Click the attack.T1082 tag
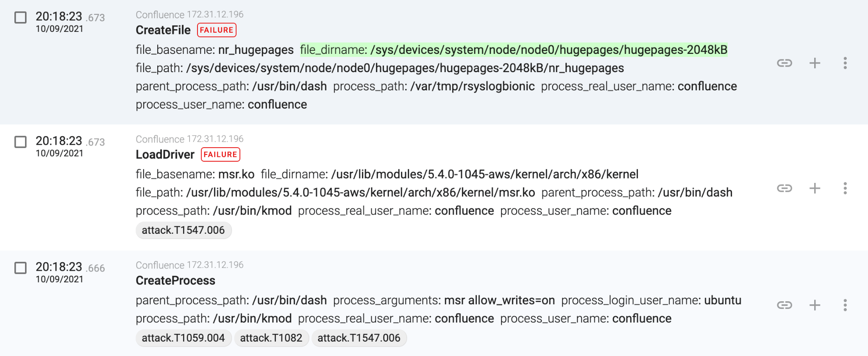Image resolution: width=868 pixels, height=356 pixels. (x=271, y=338)
